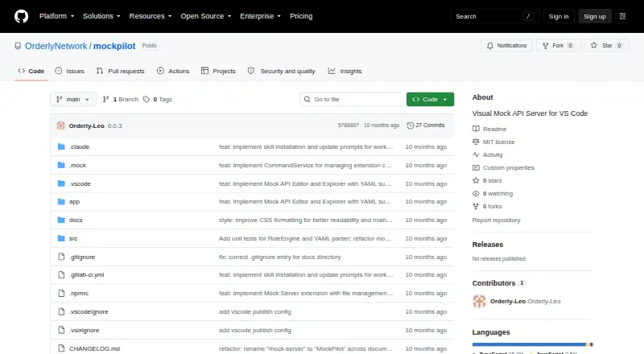The image size is (644, 354).
Task: View the 0 stars link
Action: pyautogui.click(x=487, y=181)
